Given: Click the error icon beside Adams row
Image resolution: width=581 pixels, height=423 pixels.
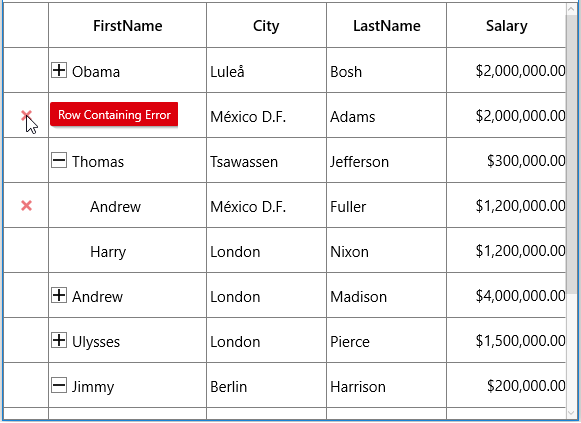Looking at the screenshot, I should point(26,116).
